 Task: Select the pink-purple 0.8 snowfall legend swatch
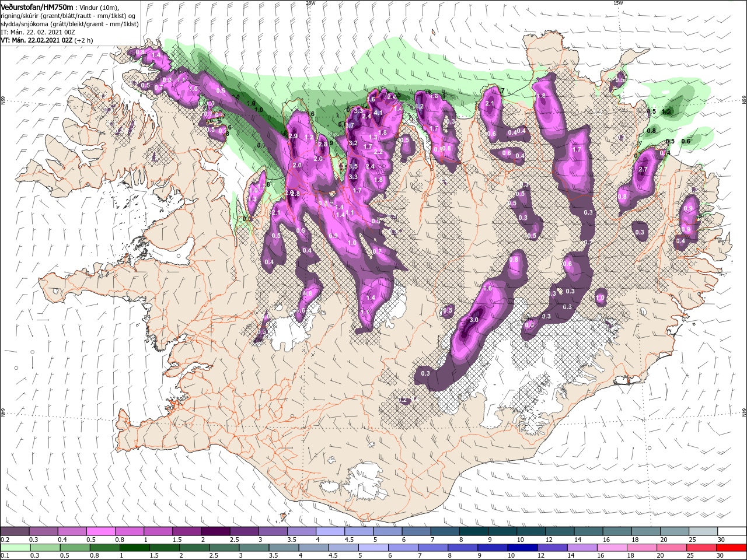tap(129, 531)
